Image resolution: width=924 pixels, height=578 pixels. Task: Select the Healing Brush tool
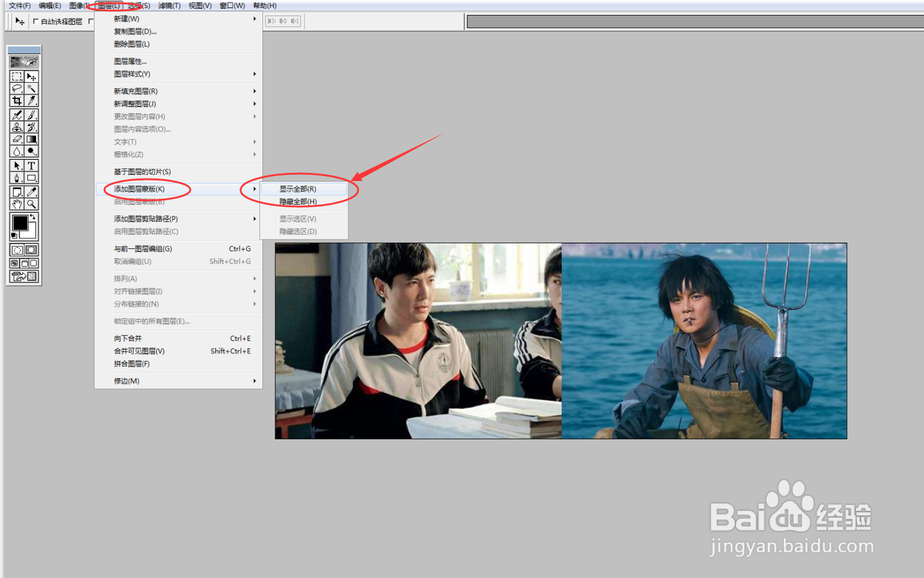(17, 115)
